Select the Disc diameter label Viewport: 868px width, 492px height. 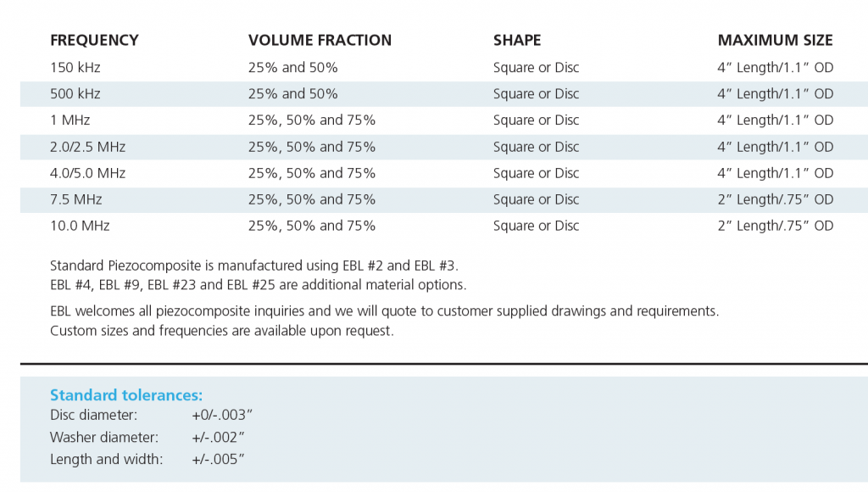coord(93,416)
